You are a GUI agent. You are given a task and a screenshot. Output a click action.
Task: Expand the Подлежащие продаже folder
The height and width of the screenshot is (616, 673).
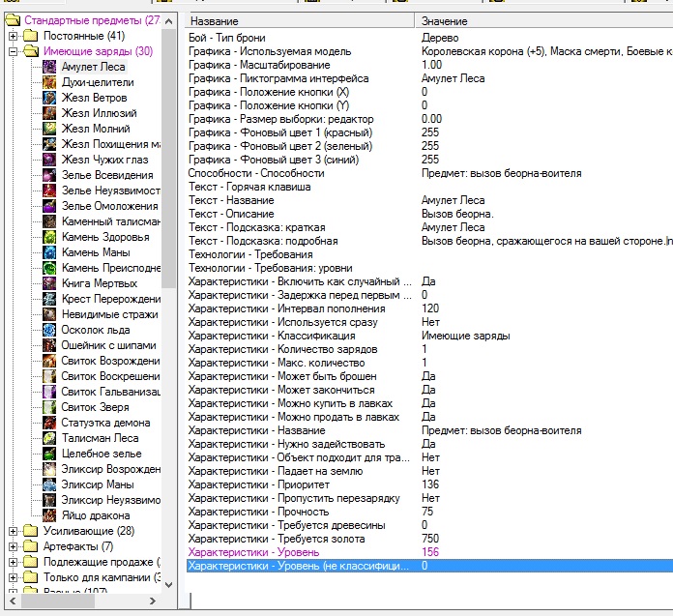click(13, 562)
